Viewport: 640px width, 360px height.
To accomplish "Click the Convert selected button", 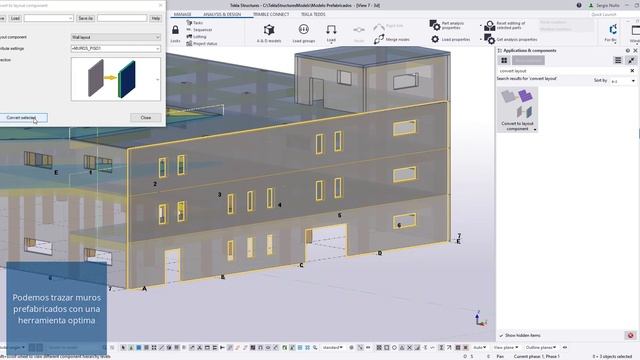I will click(23, 118).
